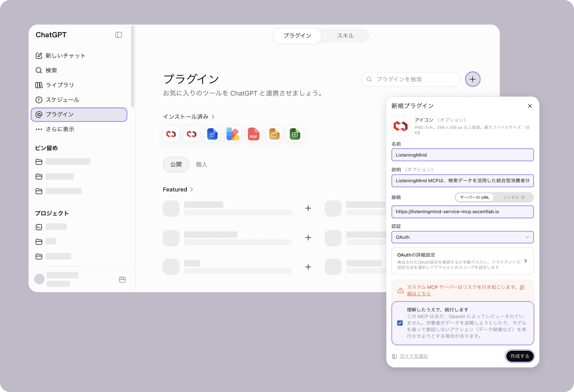
Task: Switch to the プラグイン top tab
Action: 297,36
